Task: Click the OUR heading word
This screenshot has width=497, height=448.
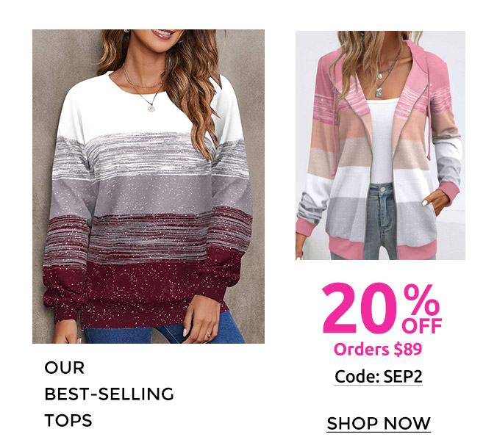Action: [x=65, y=368]
